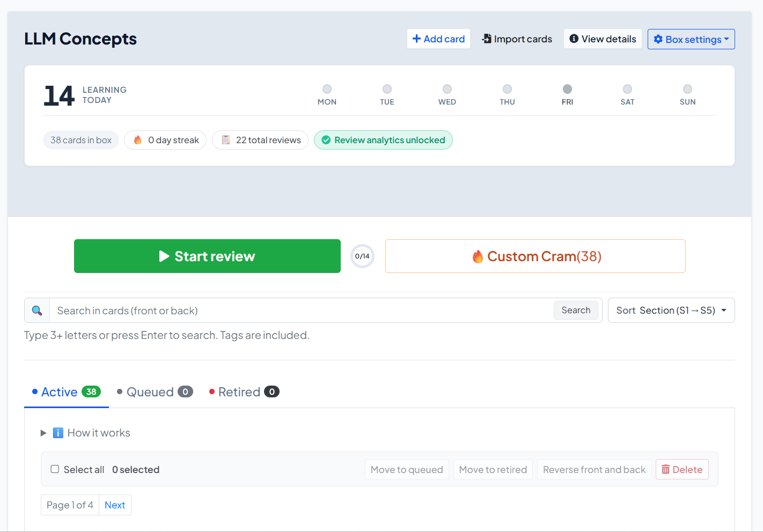
Task: Click the Search button
Action: point(576,311)
